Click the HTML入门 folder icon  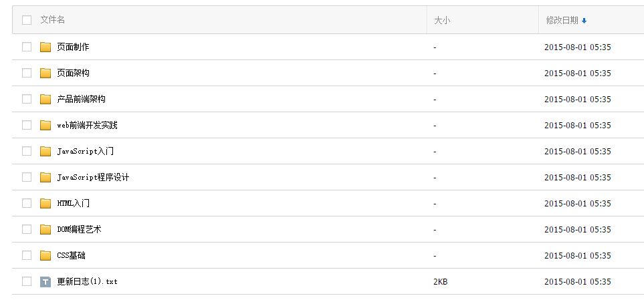coord(45,203)
